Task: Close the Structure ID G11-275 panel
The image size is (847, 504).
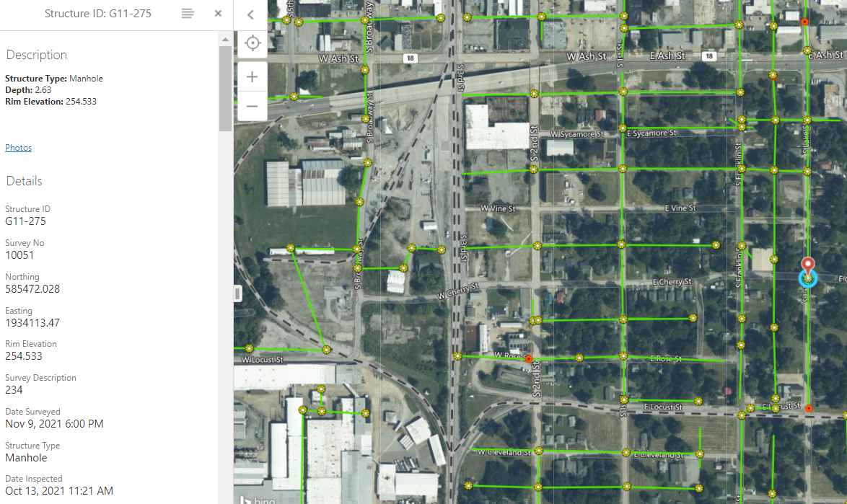Action: click(218, 14)
